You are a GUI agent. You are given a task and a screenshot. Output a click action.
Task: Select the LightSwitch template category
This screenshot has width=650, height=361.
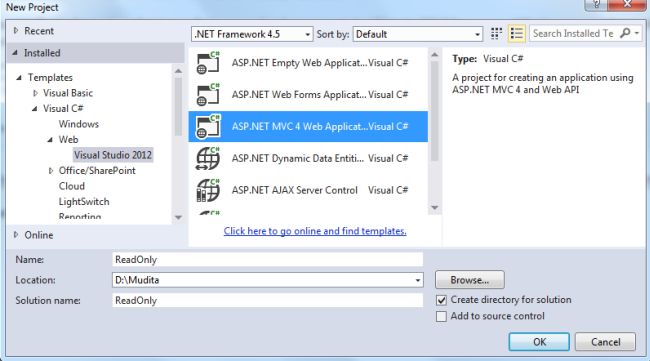click(x=84, y=202)
